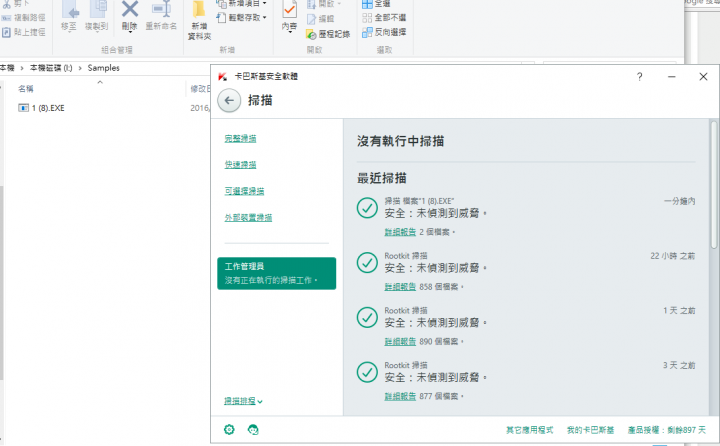Click paste shortcut (貼上捷徑) in Explorer

(x=24, y=32)
